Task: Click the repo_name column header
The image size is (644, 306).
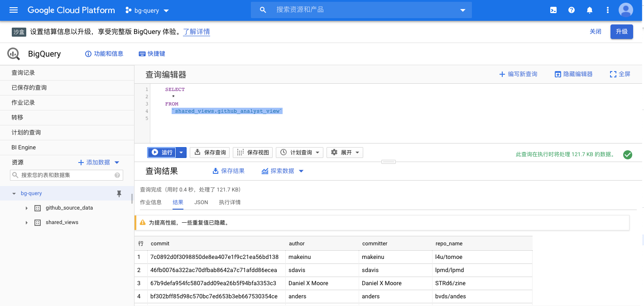Action: coord(482,244)
